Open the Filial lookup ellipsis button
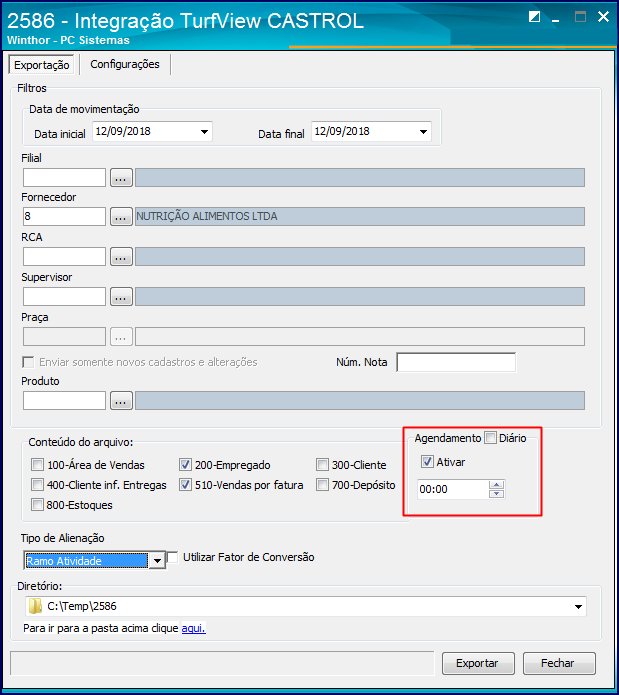The image size is (619, 695). pyautogui.click(x=121, y=178)
